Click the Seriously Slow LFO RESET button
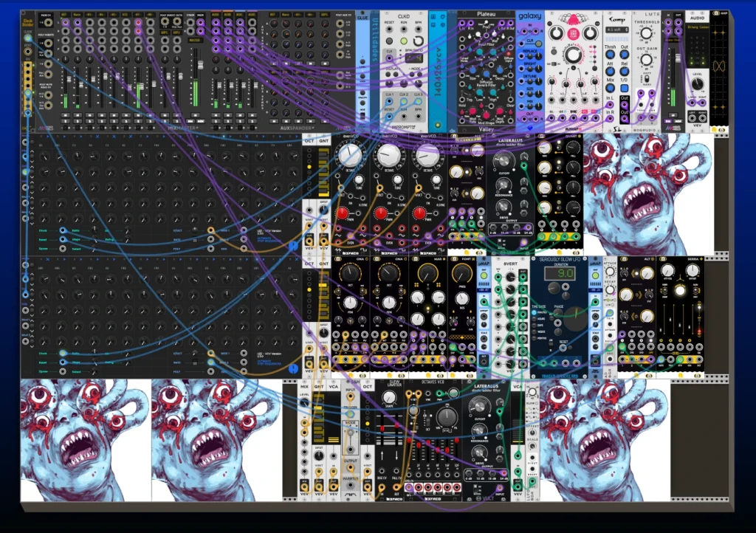 (x=570, y=348)
